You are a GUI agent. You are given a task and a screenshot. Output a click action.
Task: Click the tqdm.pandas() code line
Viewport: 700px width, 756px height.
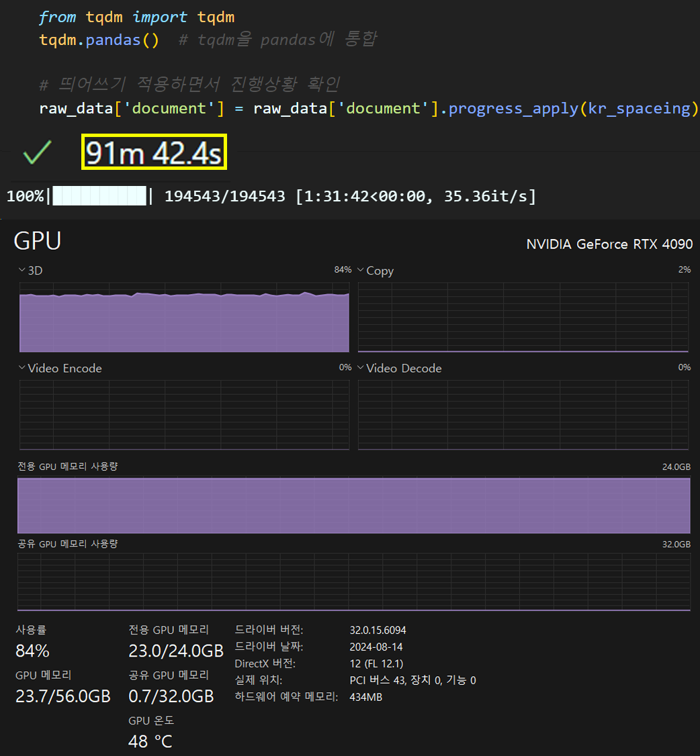99,40
